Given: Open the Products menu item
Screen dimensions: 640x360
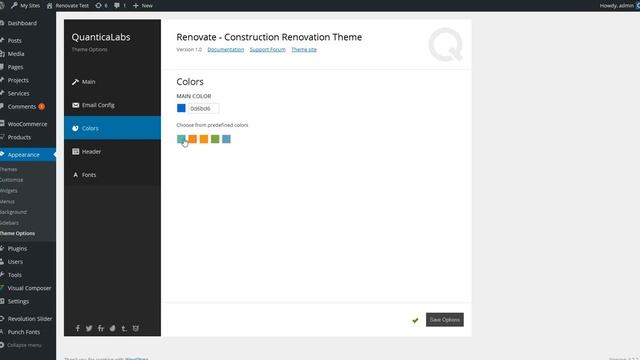Looking at the screenshot, I should click(x=19, y=137).
